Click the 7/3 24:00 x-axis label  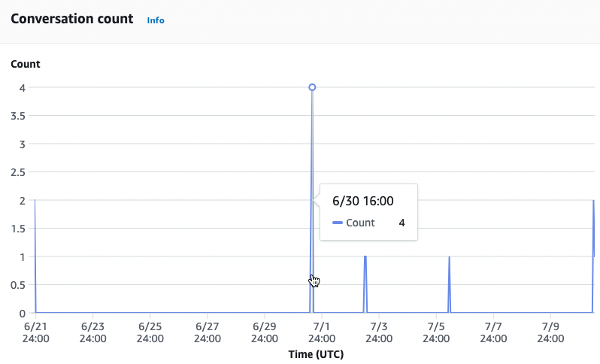coord(379,332)
